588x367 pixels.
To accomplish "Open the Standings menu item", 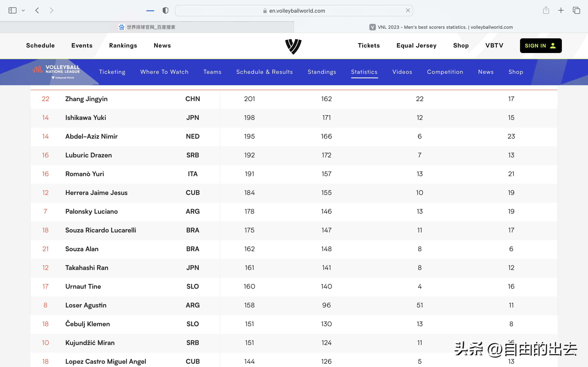I will (322, 72).
